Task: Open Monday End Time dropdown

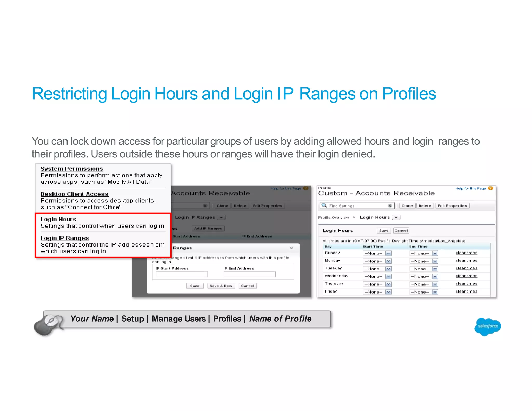Action: [424, 261]
